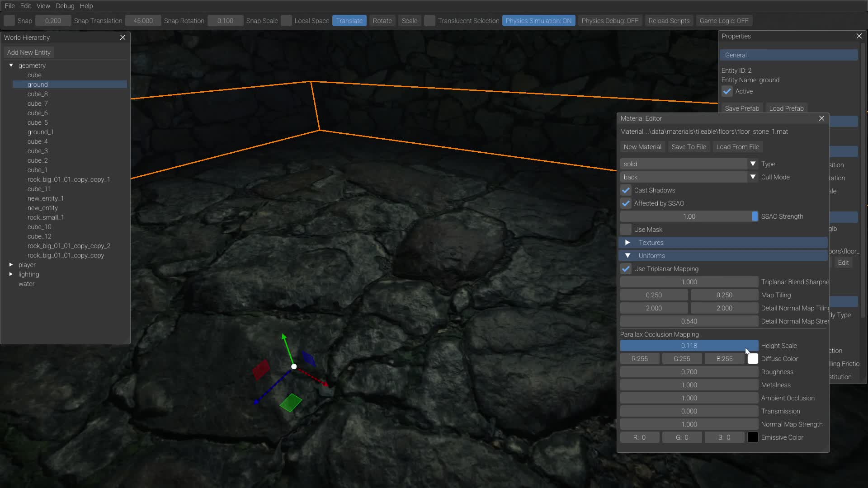Close the World Hierarchy panel
This screenshot has height=488, width=868.
click(123, 38)
